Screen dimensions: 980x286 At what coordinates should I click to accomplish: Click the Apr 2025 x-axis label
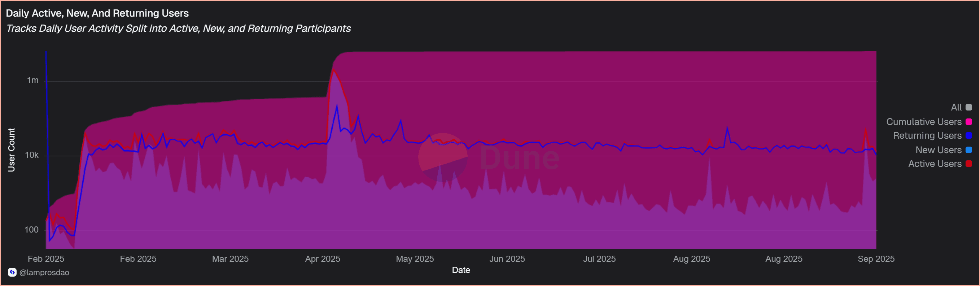[x=323, y=259]
